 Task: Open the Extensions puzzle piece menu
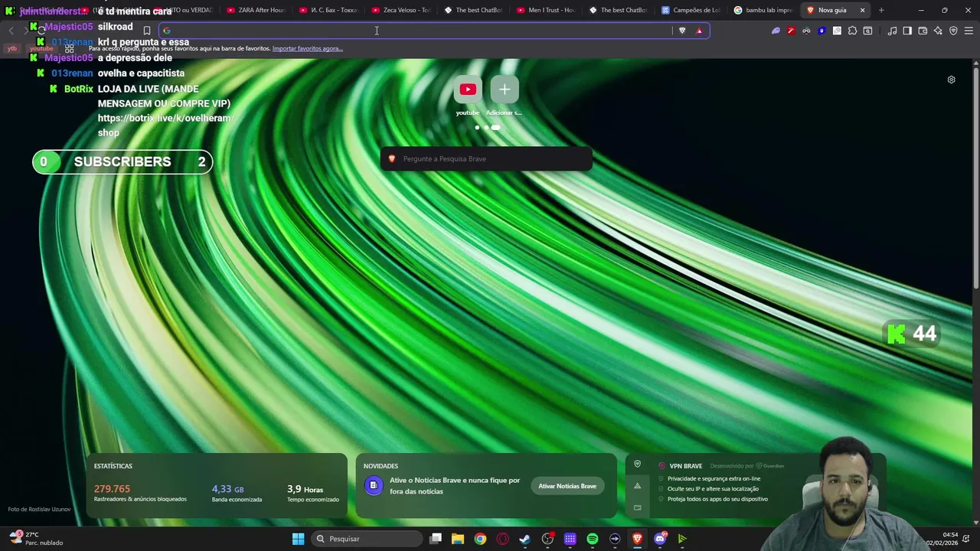point(852,31)
